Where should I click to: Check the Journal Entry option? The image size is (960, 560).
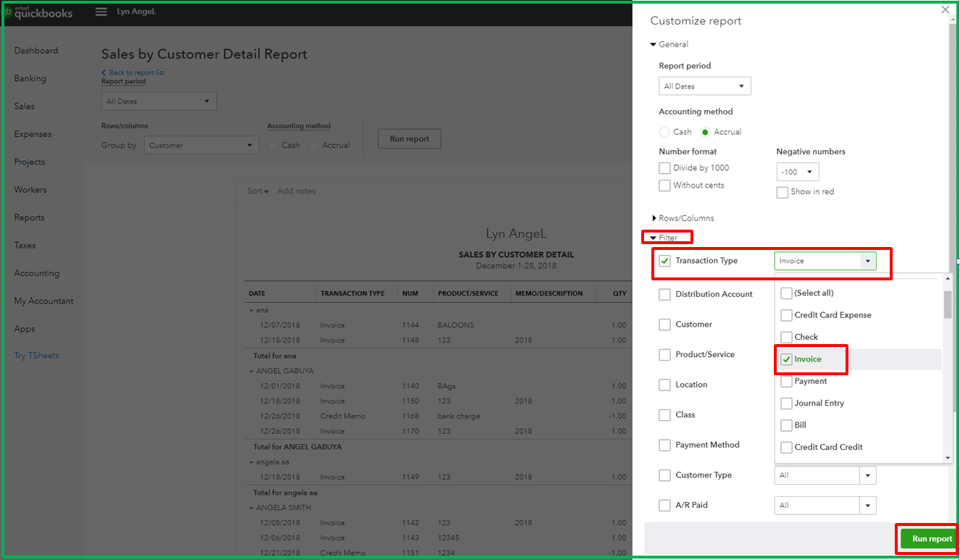(786, 404)
